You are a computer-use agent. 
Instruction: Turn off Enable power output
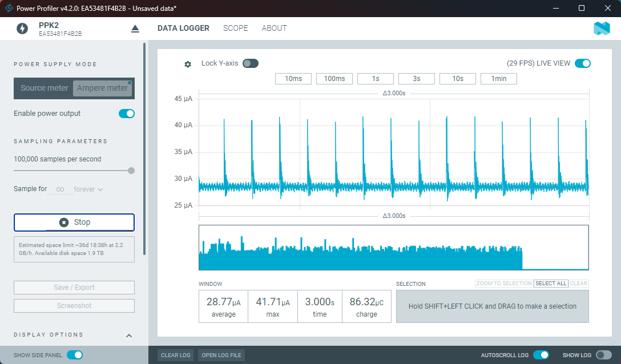coord(126,114)
